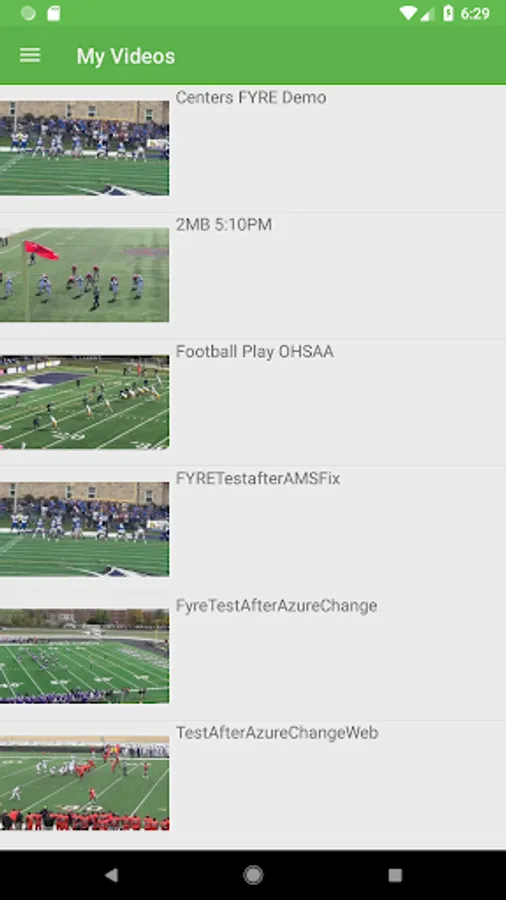The image size is (506, 900).
Task: Select the Football Play OHSAA title
Action: pyautogui.click(x=255, y=352)
